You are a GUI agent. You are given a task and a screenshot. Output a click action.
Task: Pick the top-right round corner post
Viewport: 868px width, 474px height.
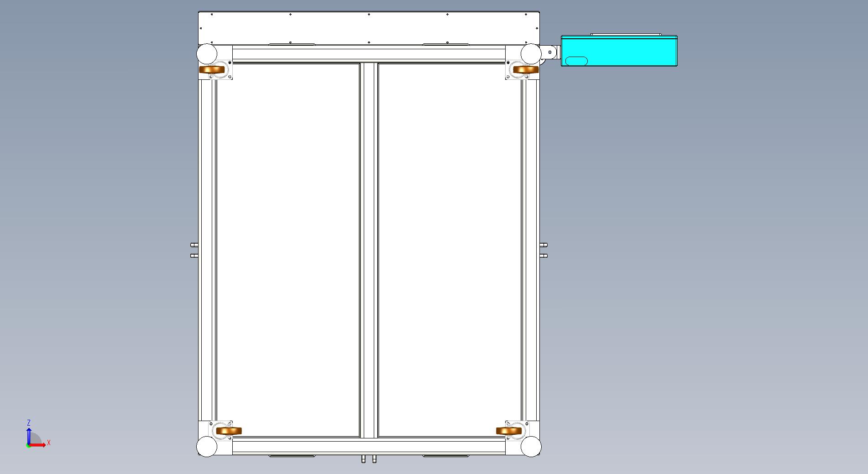click(x=531, y=54)
